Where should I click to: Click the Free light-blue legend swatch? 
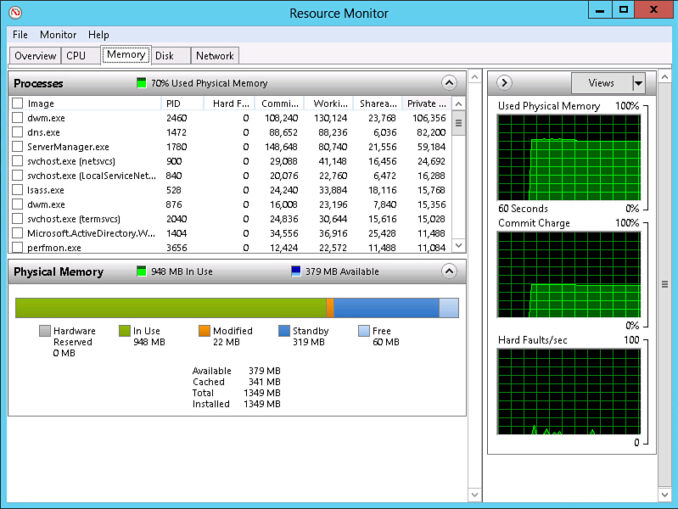364,331
